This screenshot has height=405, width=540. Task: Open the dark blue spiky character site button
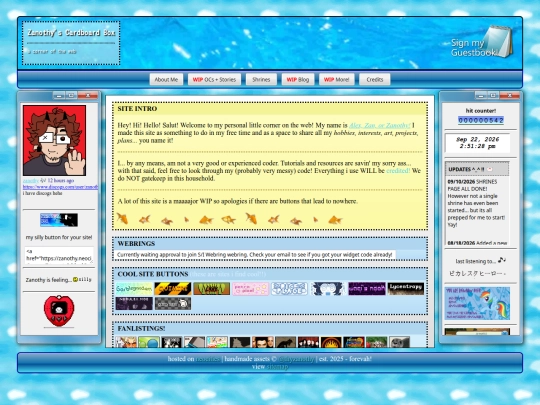point(328,289)
